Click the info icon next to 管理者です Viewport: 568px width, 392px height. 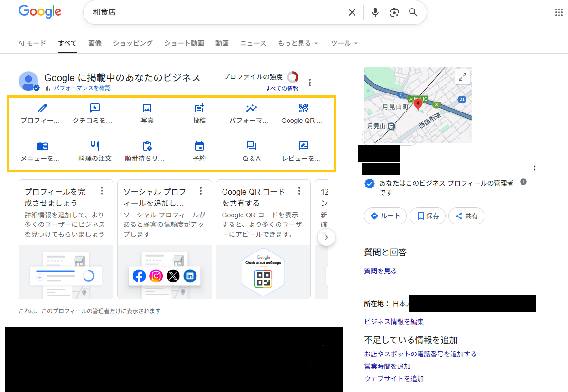click(523, 182)
